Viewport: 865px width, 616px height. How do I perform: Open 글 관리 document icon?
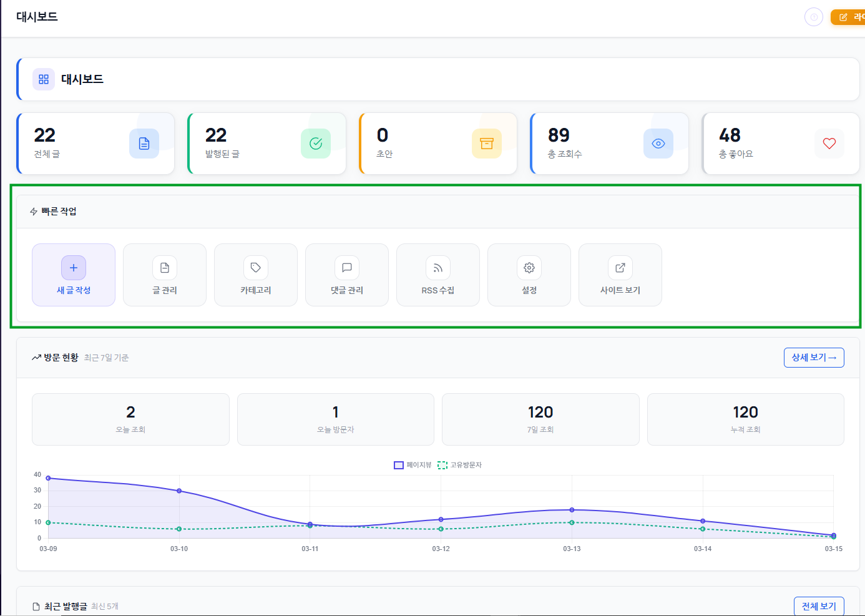165,268
